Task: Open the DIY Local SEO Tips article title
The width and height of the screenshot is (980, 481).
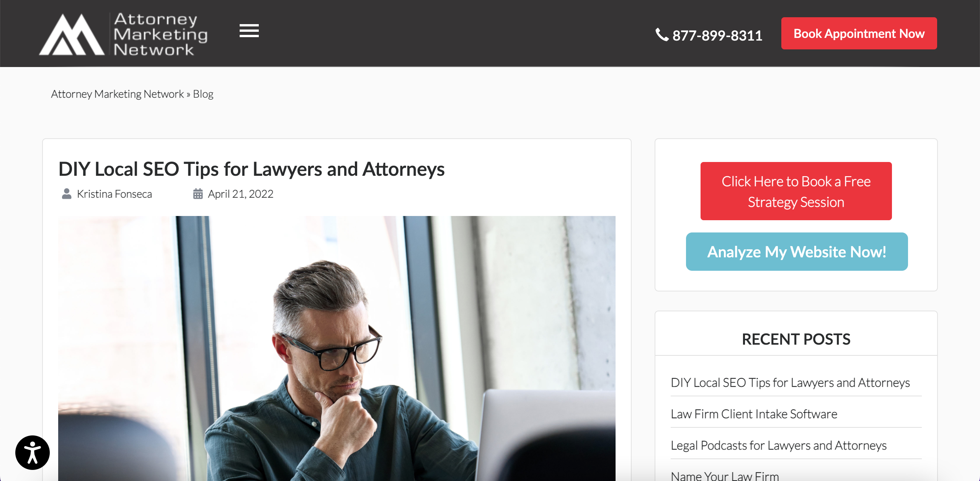Action: pos(252,169)
